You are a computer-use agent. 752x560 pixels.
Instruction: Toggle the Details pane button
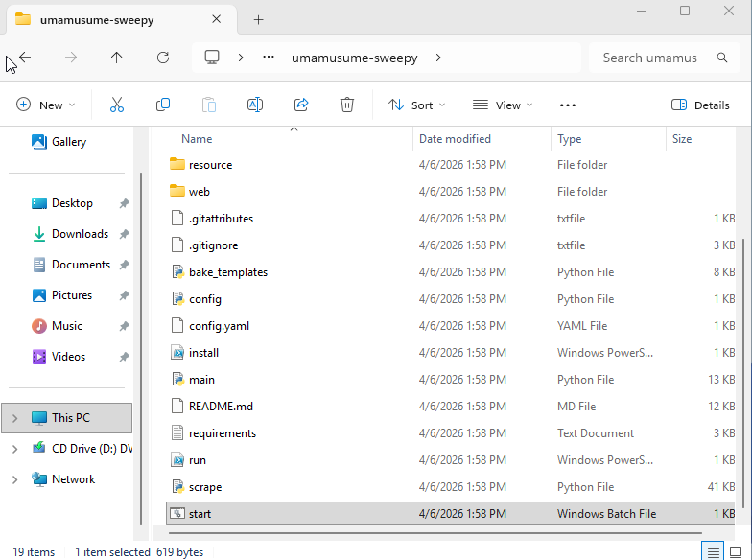pos(700,105)
